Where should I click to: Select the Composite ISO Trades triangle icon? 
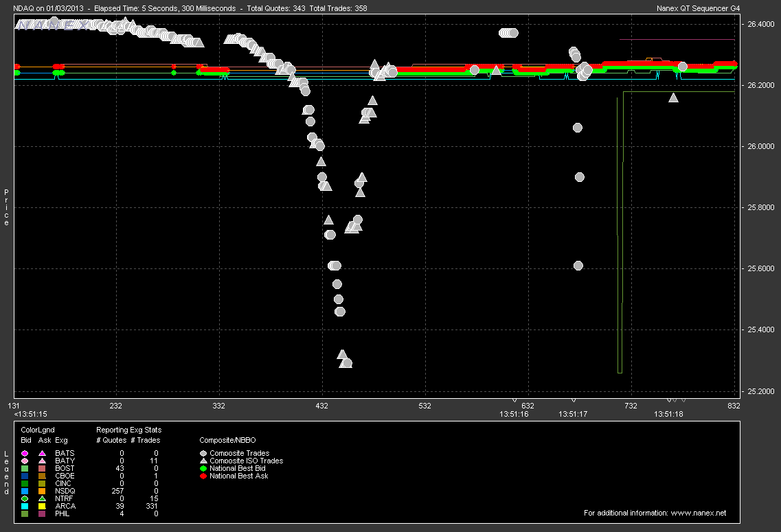(203, 461)
